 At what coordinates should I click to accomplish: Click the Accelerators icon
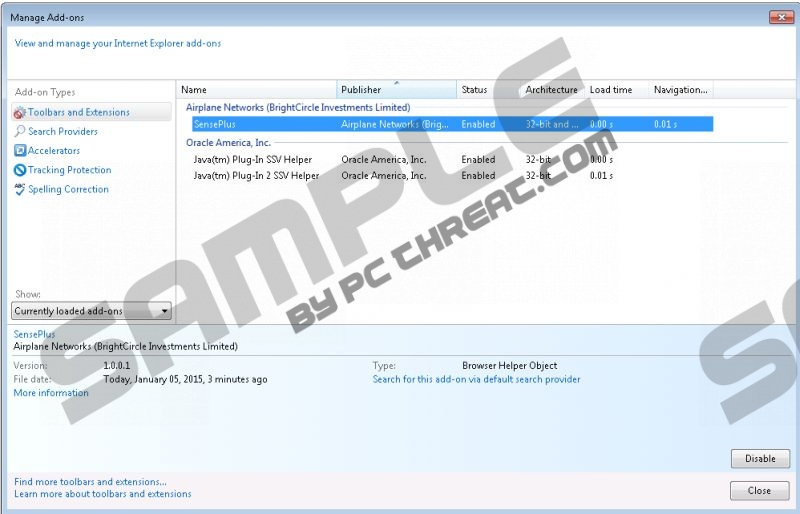(20, 151)
